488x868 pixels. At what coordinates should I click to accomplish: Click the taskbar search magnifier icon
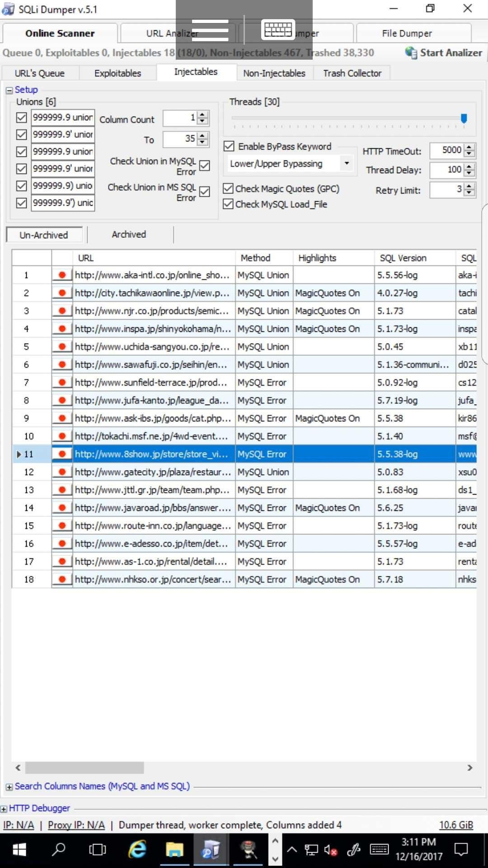[58, 849]
